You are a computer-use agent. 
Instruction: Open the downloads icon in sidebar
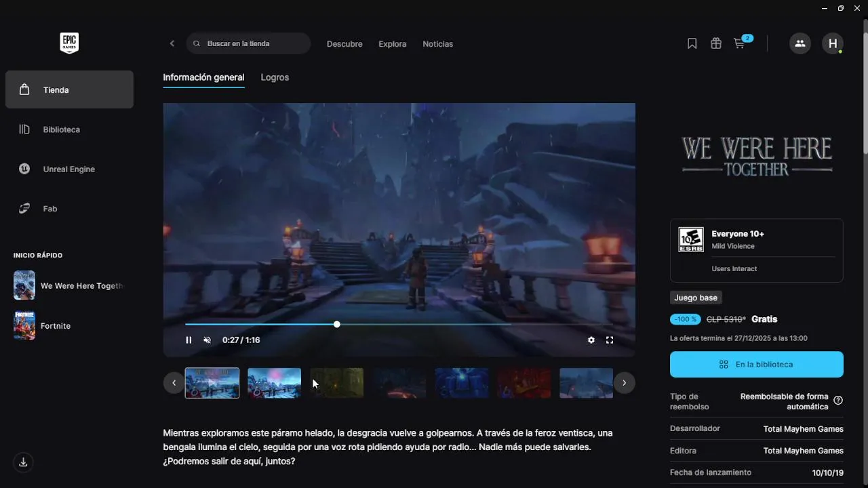coord(24,462)
